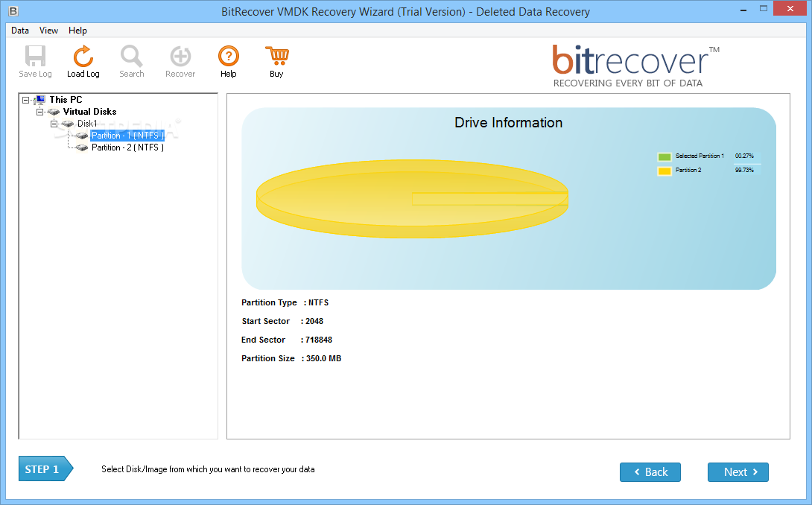Click the yellow pie chart disk

pyautogui.click(x=412, y=199)
